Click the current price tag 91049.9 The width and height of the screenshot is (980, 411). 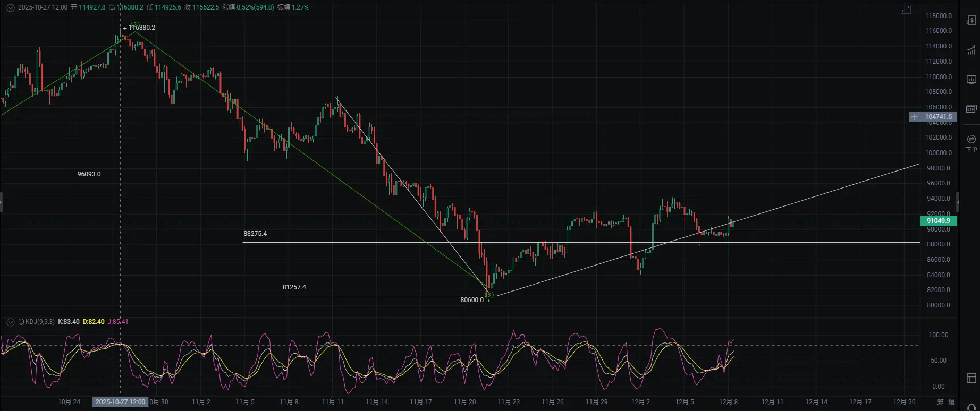pos(939,221)
